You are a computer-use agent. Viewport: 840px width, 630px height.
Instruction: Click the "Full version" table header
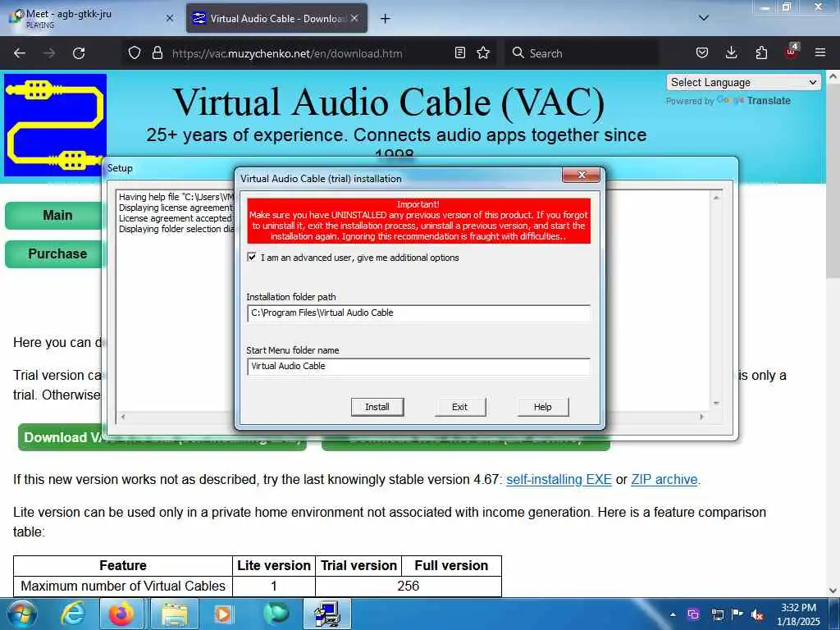(451, 566)
